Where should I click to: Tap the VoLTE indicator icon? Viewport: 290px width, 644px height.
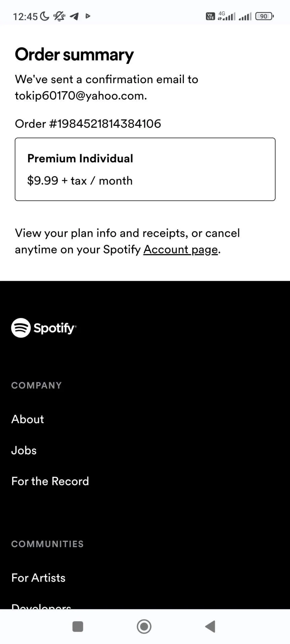click(x=210, y=16)
